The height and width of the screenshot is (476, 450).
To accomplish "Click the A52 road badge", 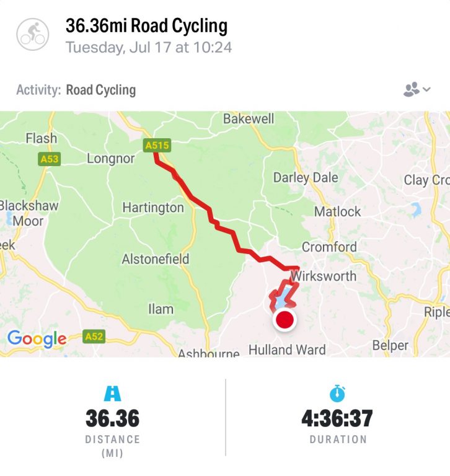I will [94, 337].
